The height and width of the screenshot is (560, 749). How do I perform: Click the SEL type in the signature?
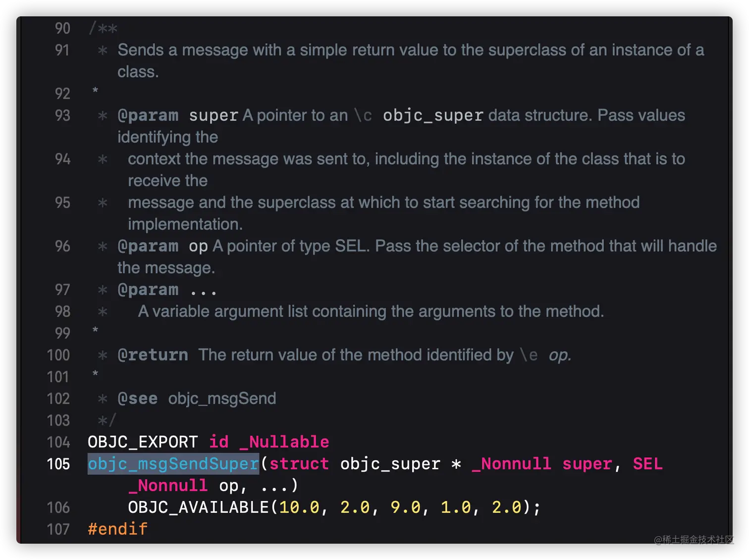(647, 464)
